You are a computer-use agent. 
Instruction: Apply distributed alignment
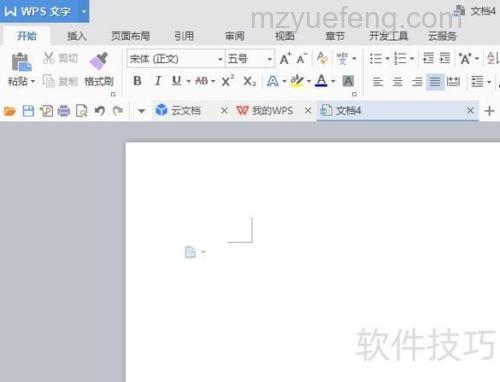[453, 81]
